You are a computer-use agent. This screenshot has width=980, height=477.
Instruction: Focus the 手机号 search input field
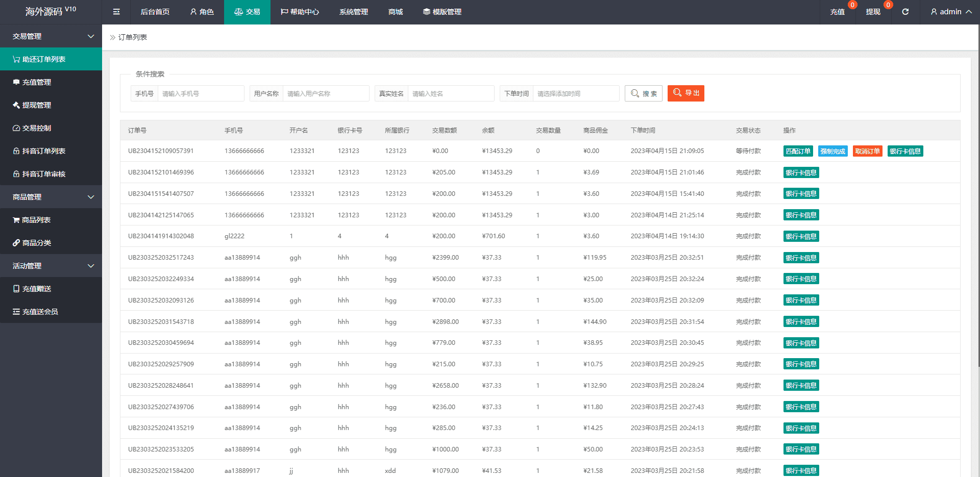click(201, 94)
